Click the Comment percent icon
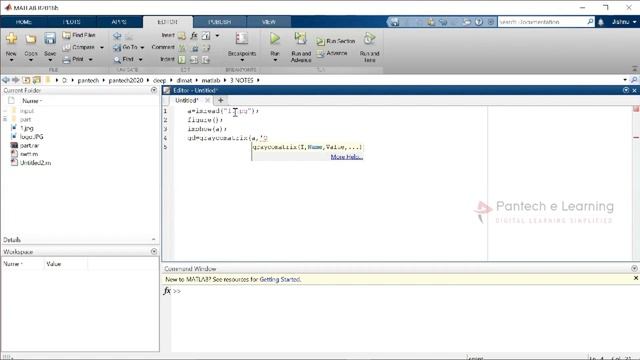 [x=182, y=48]
